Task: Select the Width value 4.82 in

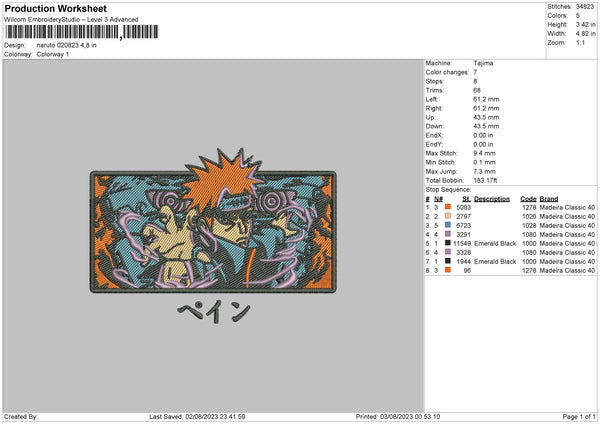Action: pyautogui.click(x=585, y=34)
